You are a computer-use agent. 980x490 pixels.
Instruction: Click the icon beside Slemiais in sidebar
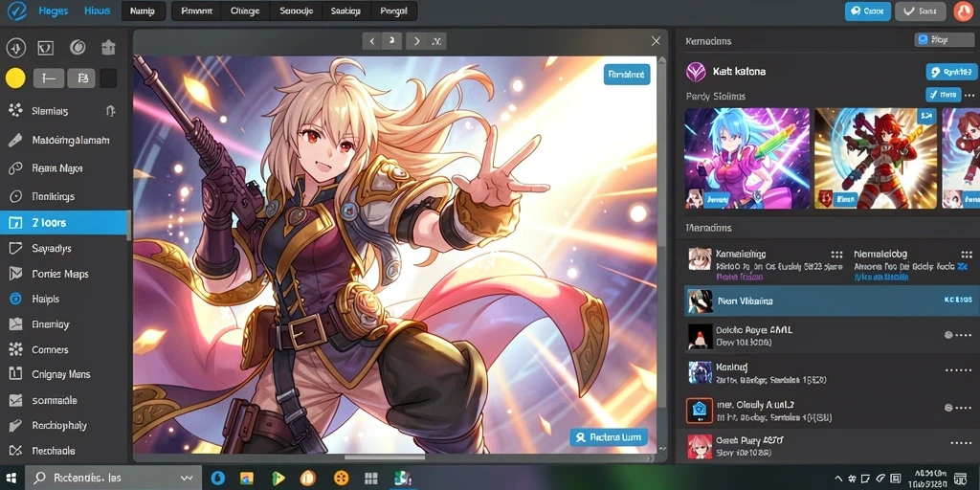[15, 111]
